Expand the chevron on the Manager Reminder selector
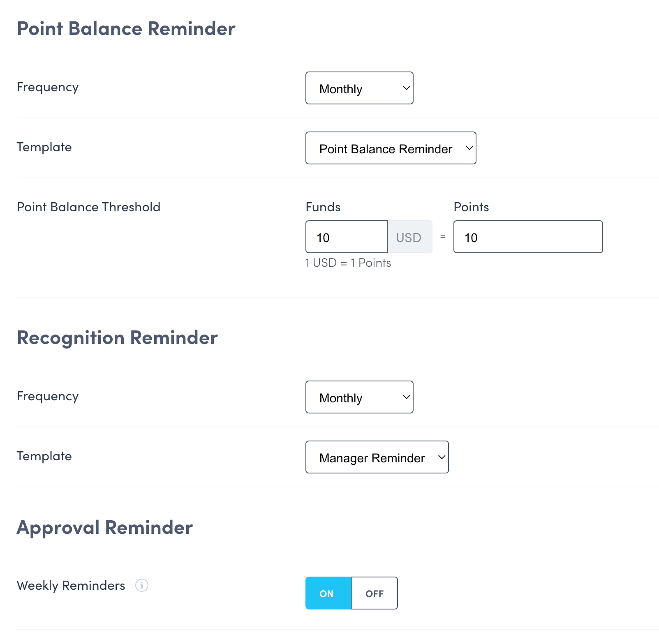 pyautogui.click(x=441, y=457)
